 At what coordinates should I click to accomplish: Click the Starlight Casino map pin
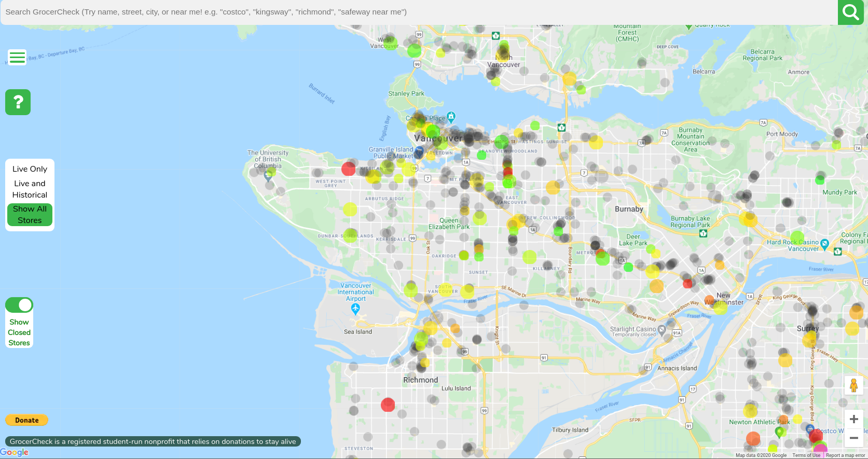[x=662, y=329]
